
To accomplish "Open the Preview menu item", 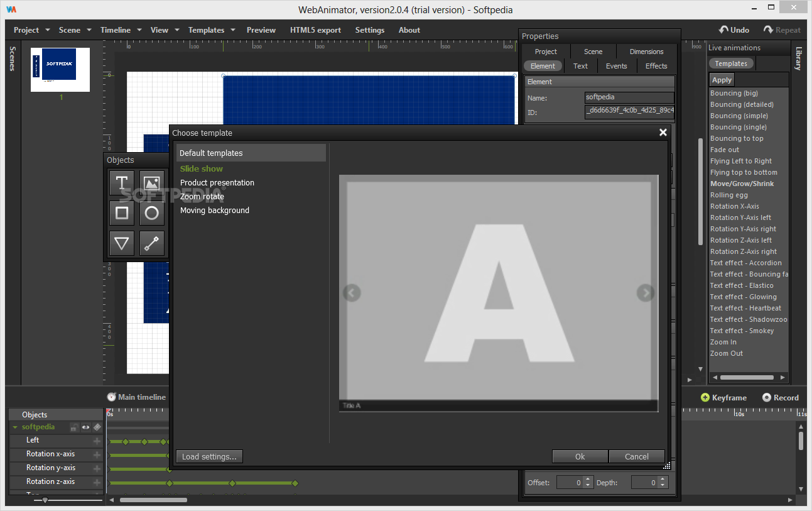I will 261,30.
